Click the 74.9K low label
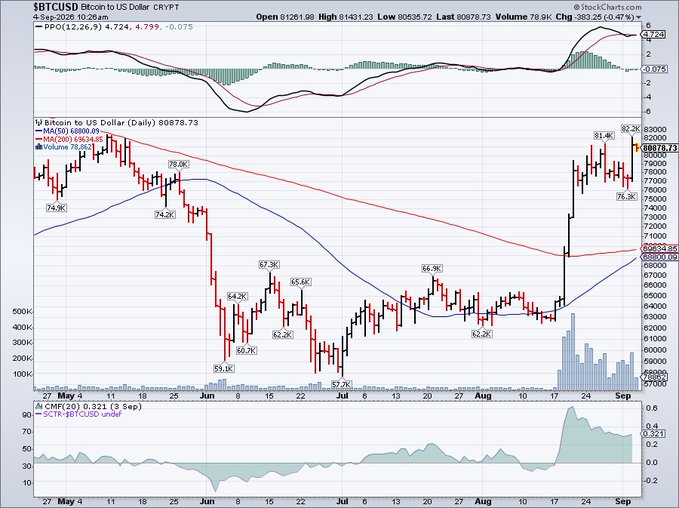This screenshot has height=508, width=679. pos(56,208)
